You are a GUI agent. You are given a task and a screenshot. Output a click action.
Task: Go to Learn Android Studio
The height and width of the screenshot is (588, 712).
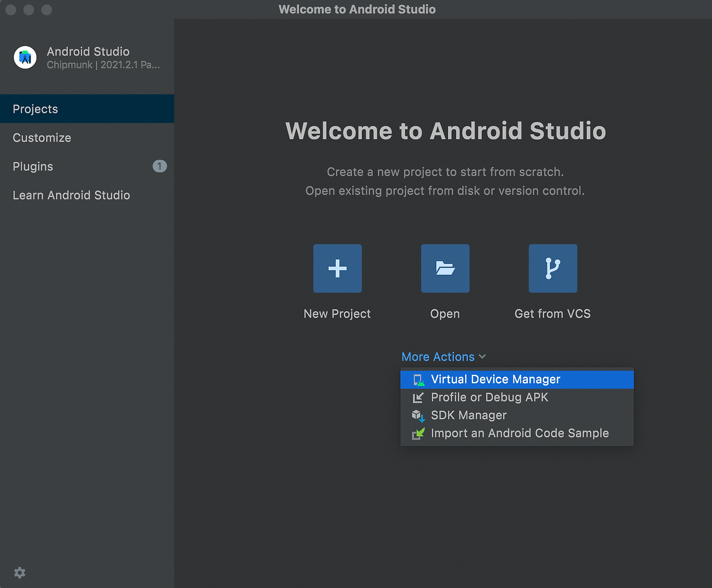[87, 195]
